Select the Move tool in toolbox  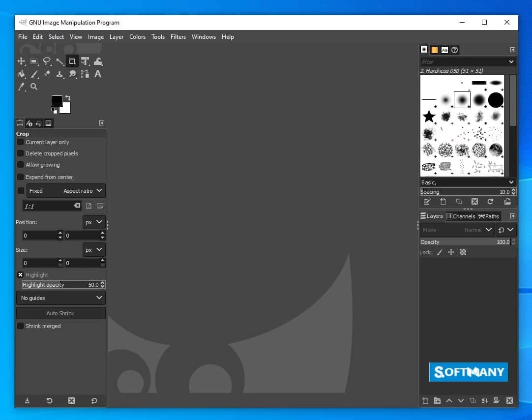pos(21,61)
